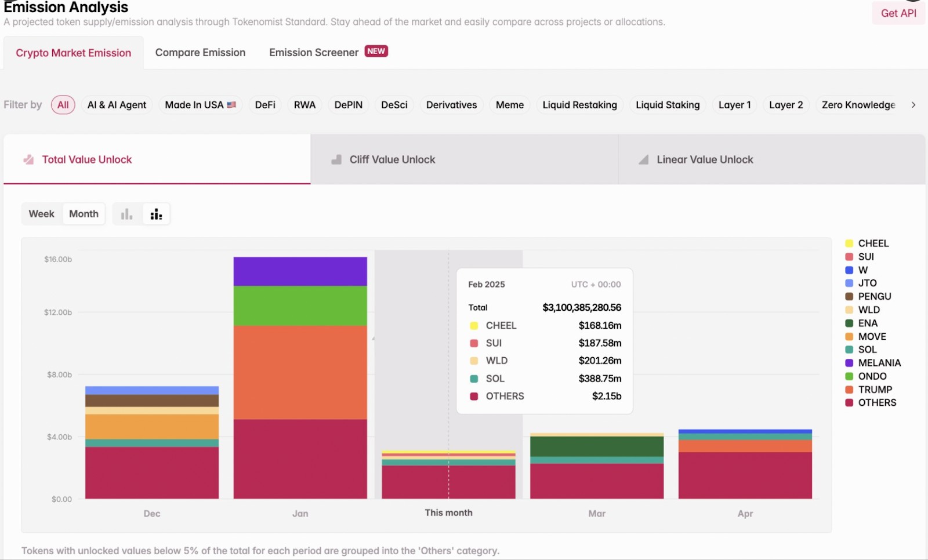928x560 pixels.
Task: Open the Crypto Market Emission tab
Action: pos(74,53)
